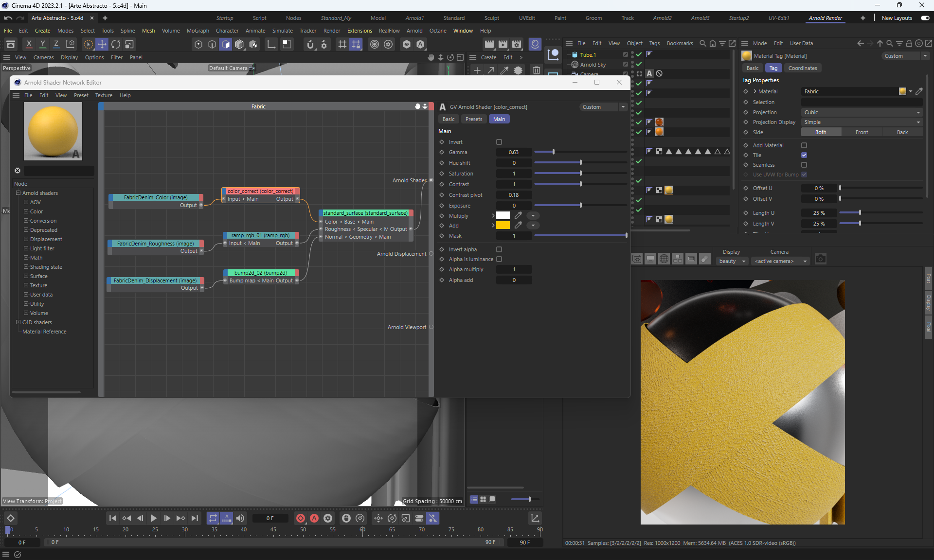The width and height of the screenshot is (934, 560).
Task: Open the beauty display dropdown
Action: pos(732,262)
